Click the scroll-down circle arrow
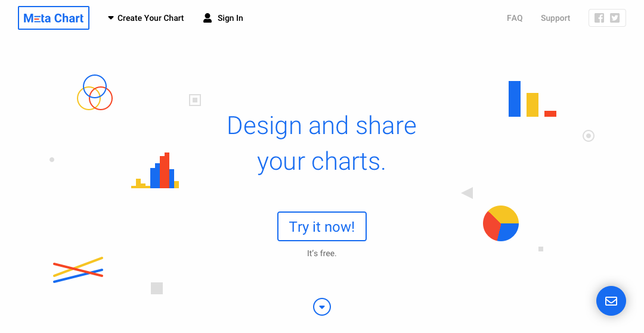This screenshot has width=644, height=333. click(x=322, y=307)
